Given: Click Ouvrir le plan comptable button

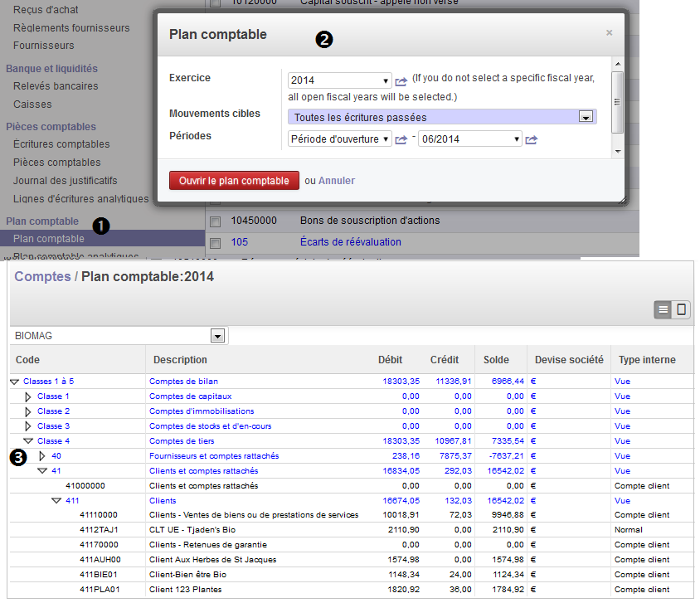Looking at the screenshot, I should coord(234,181).
